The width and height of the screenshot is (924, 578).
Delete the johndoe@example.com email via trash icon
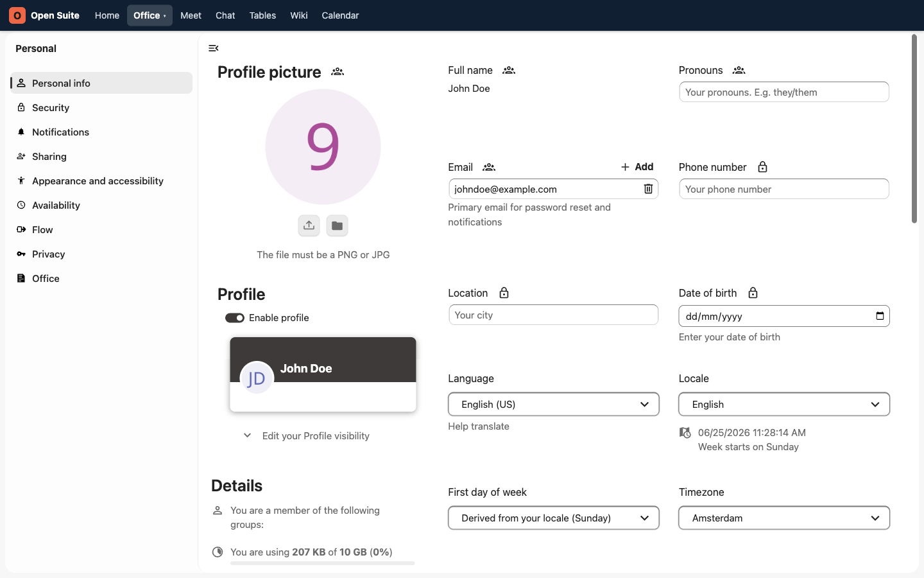[x=648, y=189]
